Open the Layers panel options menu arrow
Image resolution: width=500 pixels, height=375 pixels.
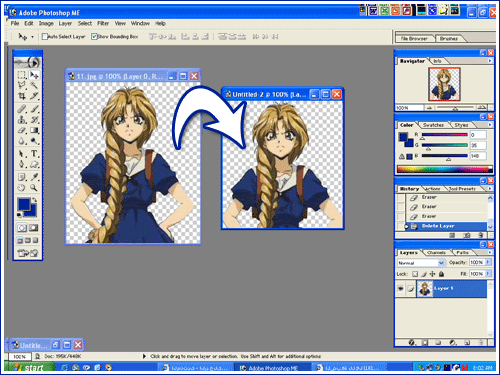point(490,252)
